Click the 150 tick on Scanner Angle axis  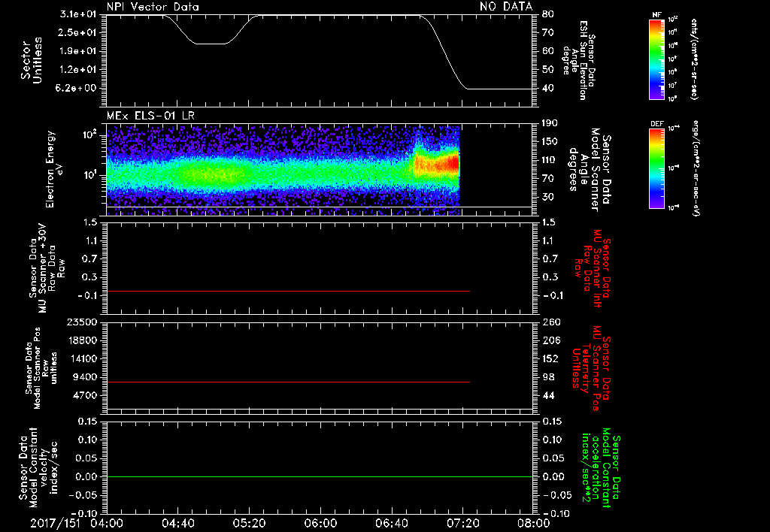coord(550,142)
